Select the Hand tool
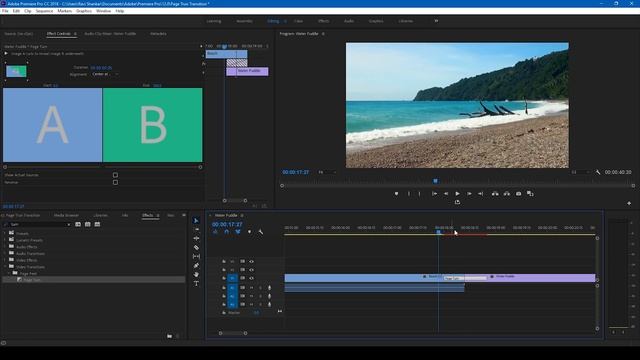Screen dimensions: 640x360 pyautogui.click(x=196, y=274)
